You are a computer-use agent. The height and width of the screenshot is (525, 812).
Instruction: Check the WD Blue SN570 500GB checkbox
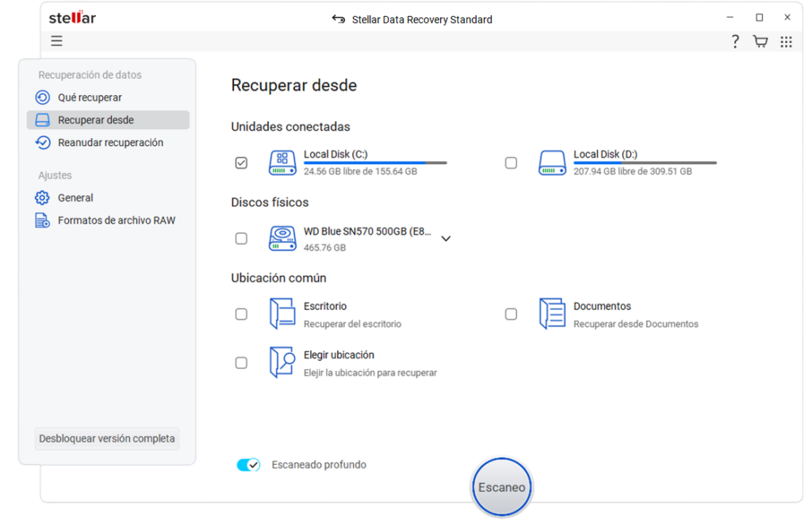241,239
